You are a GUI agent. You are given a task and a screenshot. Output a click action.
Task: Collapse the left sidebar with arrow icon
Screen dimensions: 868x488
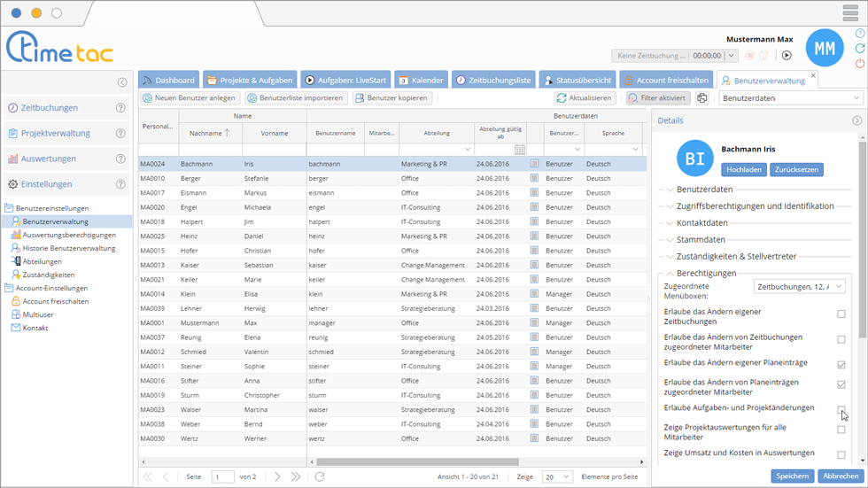[x=122, y=82]
